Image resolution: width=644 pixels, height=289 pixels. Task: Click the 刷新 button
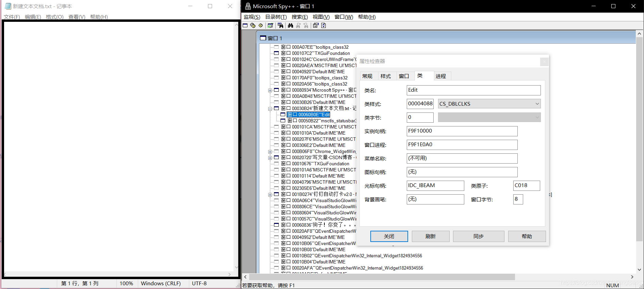(x=431, y=236)
